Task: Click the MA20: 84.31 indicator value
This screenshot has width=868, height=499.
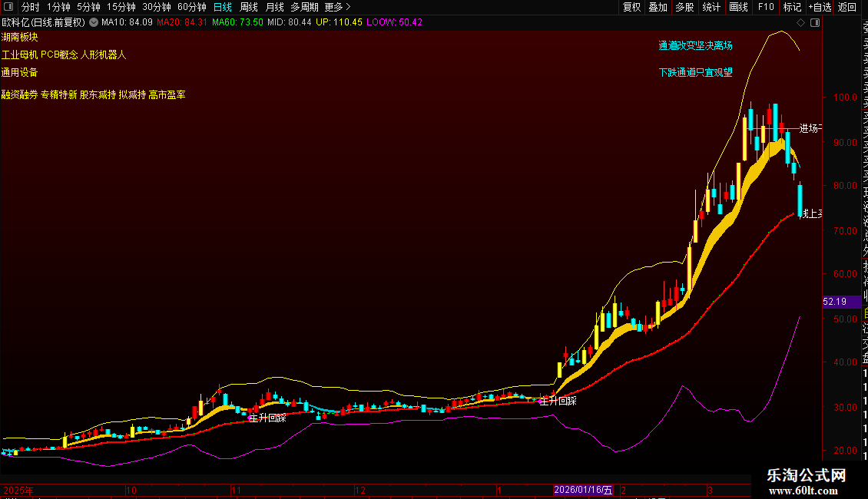Action: [181, 22]
